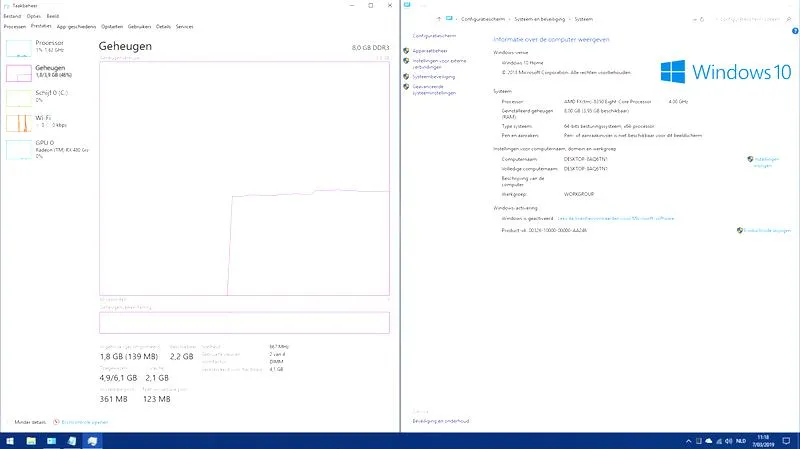Switch to the Opstarten tab

click(x=112, y=27)
